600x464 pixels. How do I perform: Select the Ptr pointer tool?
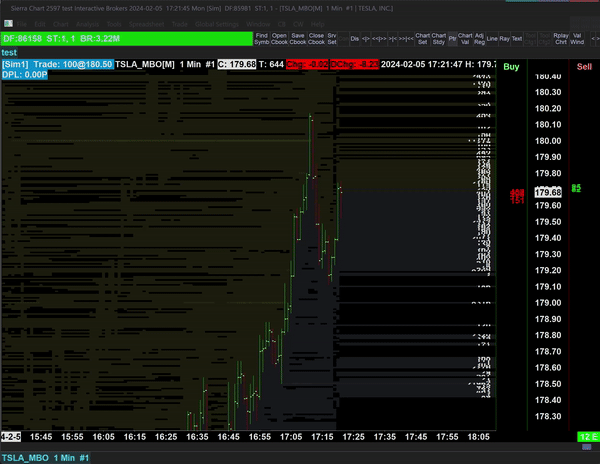(x=452, y=39)
